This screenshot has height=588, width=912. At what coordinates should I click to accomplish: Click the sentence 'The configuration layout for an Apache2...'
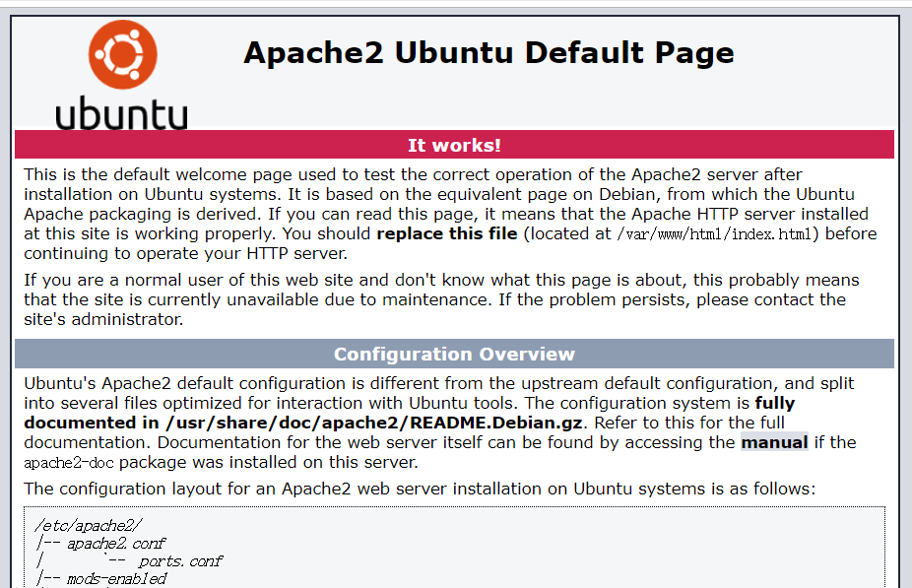point(420,489)
